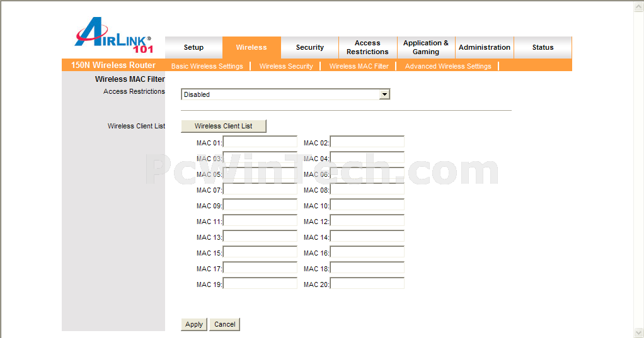Focus the MAC 03 input field

tap(260, 157)
